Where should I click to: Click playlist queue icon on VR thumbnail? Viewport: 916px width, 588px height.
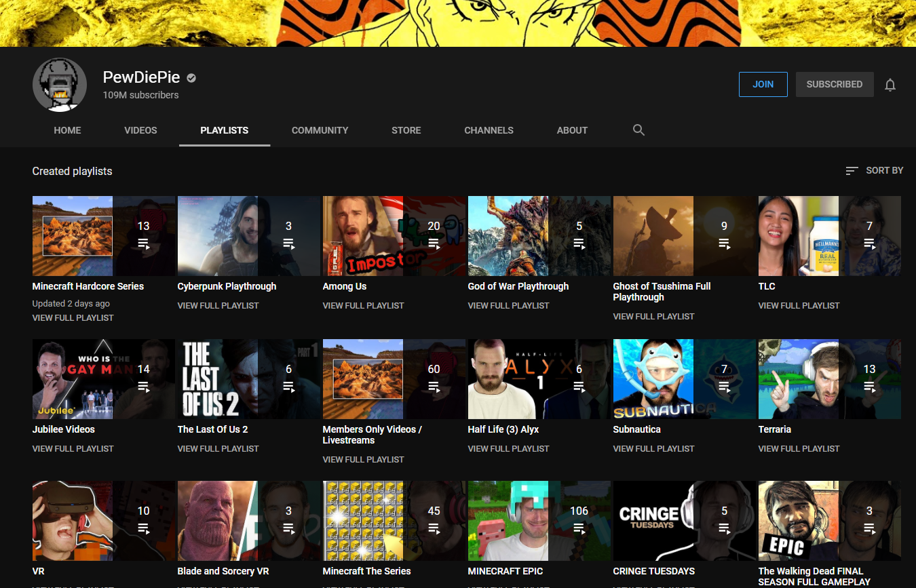point(143,528)
